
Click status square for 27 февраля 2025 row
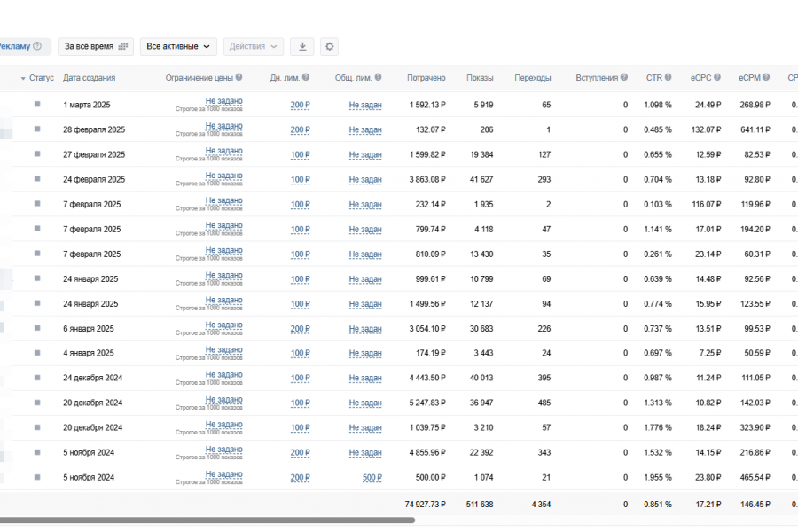tap(37, 153)
